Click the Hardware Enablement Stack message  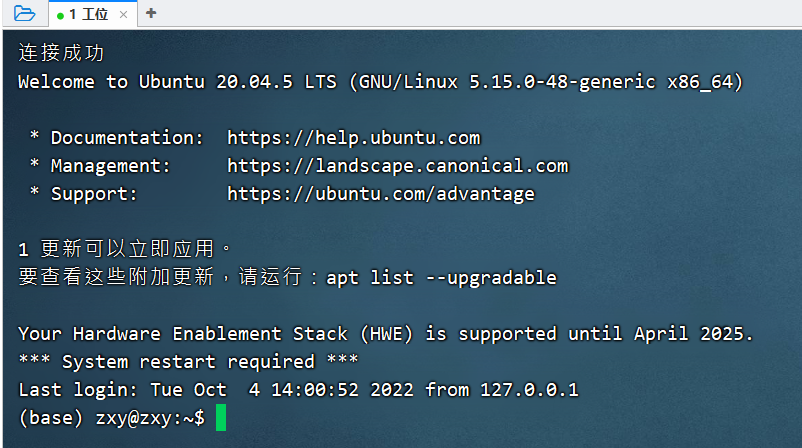pos(386,334)
